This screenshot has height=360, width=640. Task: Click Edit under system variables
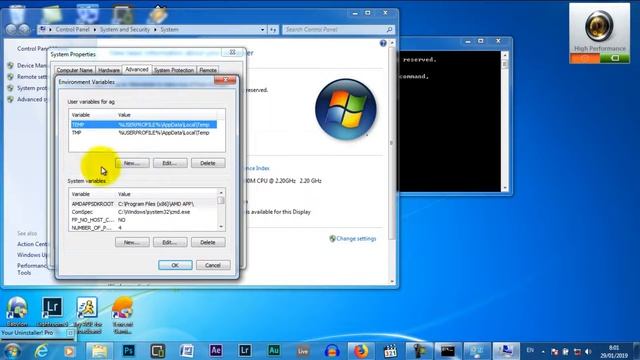pyautogui.click(x=170, y=242)
